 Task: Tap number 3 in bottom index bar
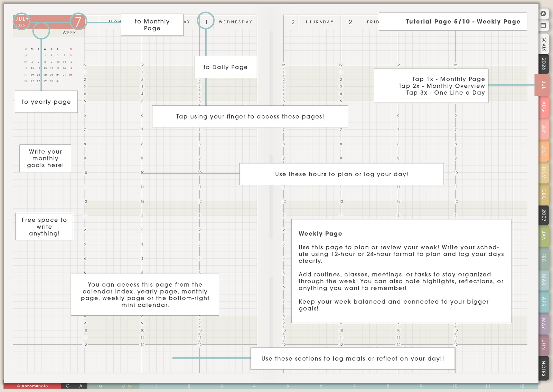click(222, 386)
